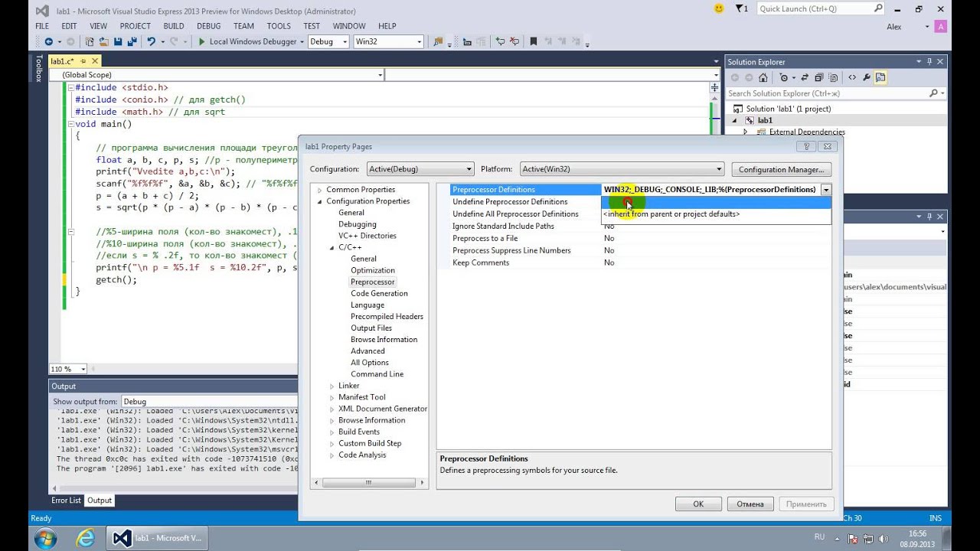
Task: Click the Solution Explorer search magnifier icon
Action: [x=933, y=93]
